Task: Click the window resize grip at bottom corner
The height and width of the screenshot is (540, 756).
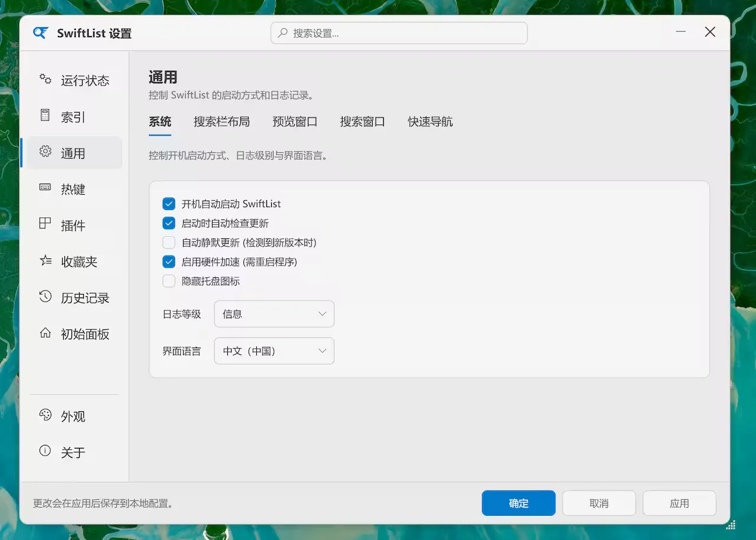Action: pos(730,524)
